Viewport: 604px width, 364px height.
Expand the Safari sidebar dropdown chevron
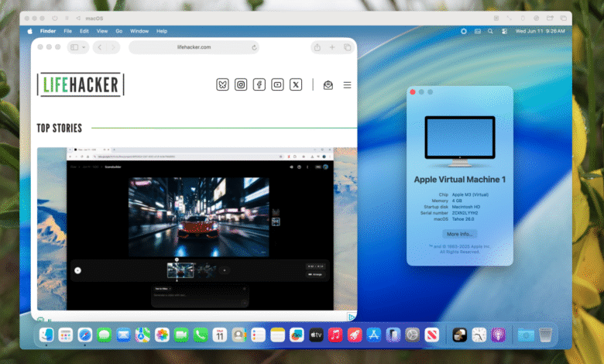pyautogui.click(x=84, y=47)
